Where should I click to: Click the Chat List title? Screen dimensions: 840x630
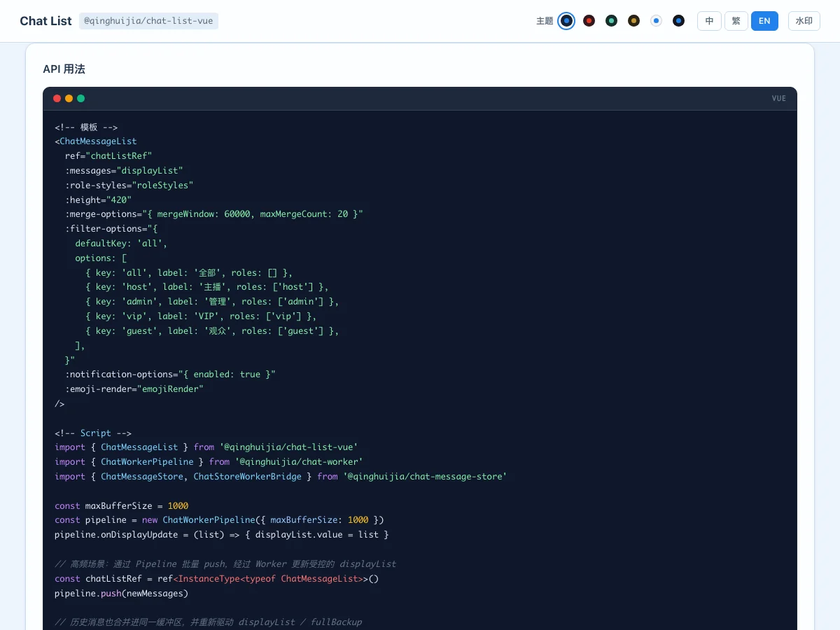(x=45, y=21)
